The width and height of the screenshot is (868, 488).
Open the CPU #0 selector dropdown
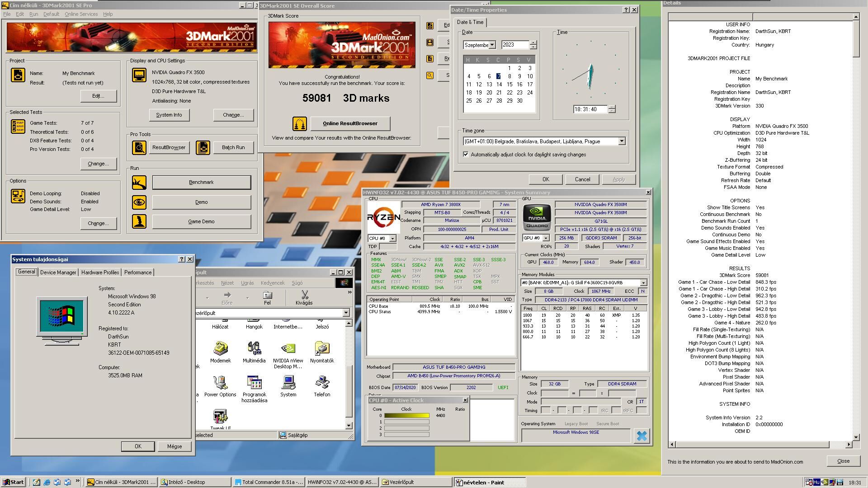coord(392,238)
